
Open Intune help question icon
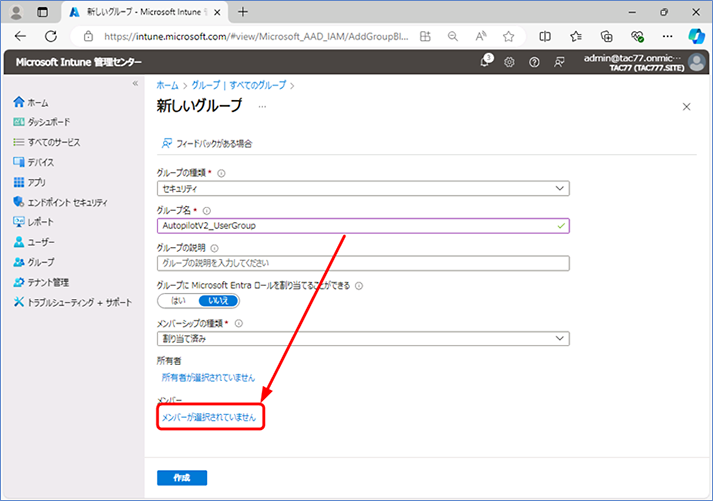pos(534,62)
